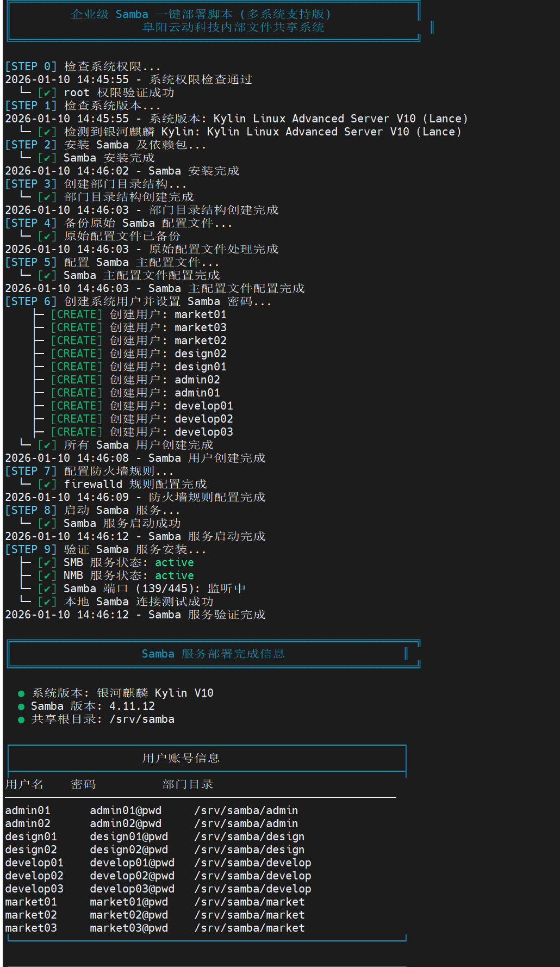
Task: Select the '[STEP 3] 创建部门目录结构...' line
Action: (96, 184)
